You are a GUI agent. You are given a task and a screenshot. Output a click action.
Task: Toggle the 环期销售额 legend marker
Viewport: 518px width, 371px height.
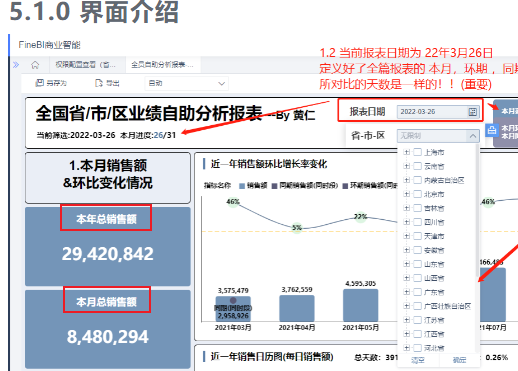click(345, 186)
